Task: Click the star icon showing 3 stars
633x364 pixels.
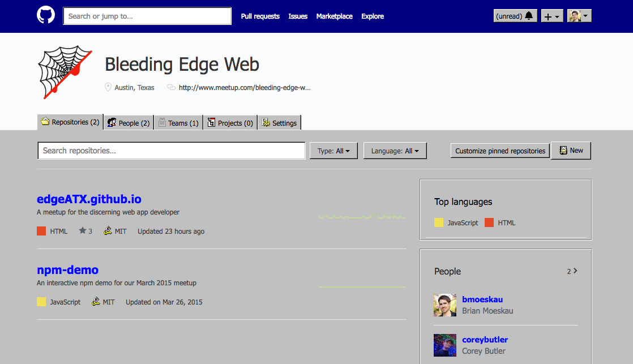Action: [82, 230]
